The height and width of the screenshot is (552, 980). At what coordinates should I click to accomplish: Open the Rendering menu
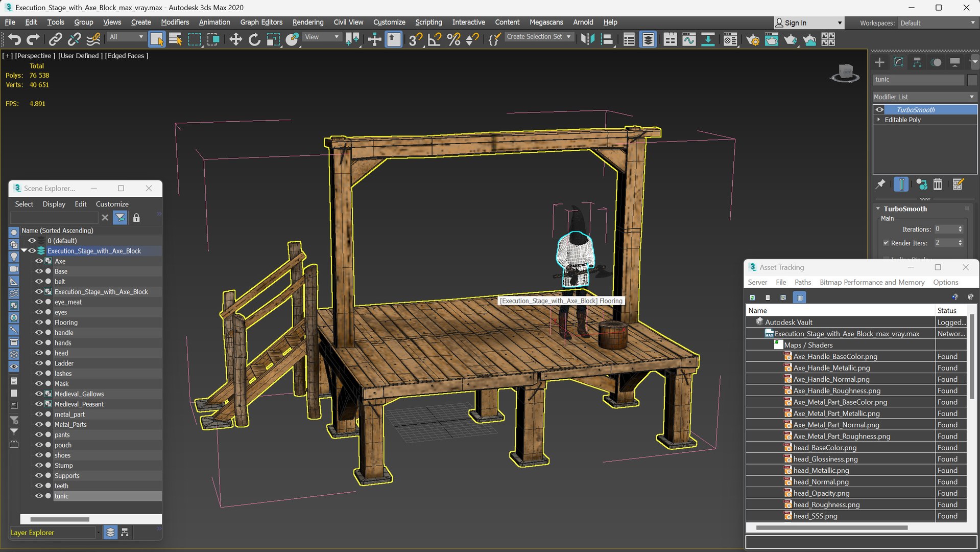click(x=307, y=22)
